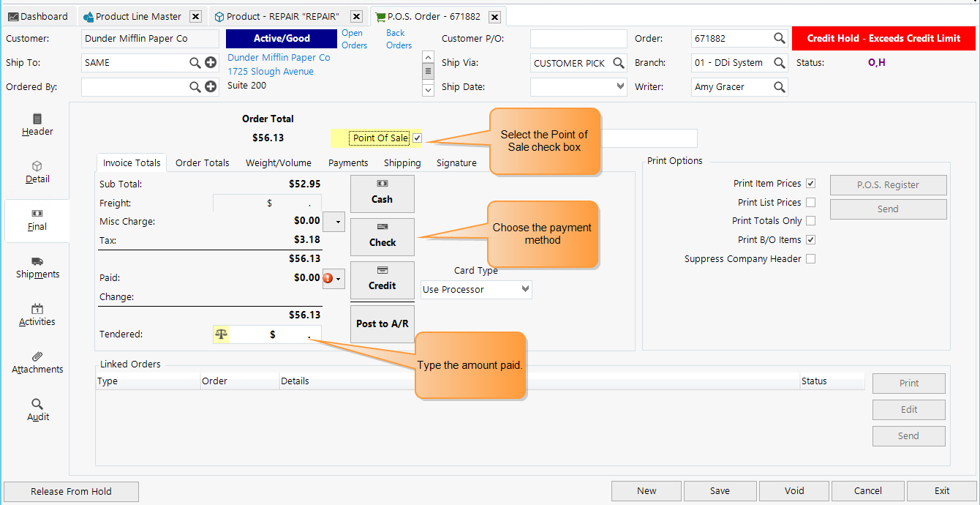This screenshot has height=505, width=980.
Task: View Activities from the sidebar
Action: (x=37, y=315)
